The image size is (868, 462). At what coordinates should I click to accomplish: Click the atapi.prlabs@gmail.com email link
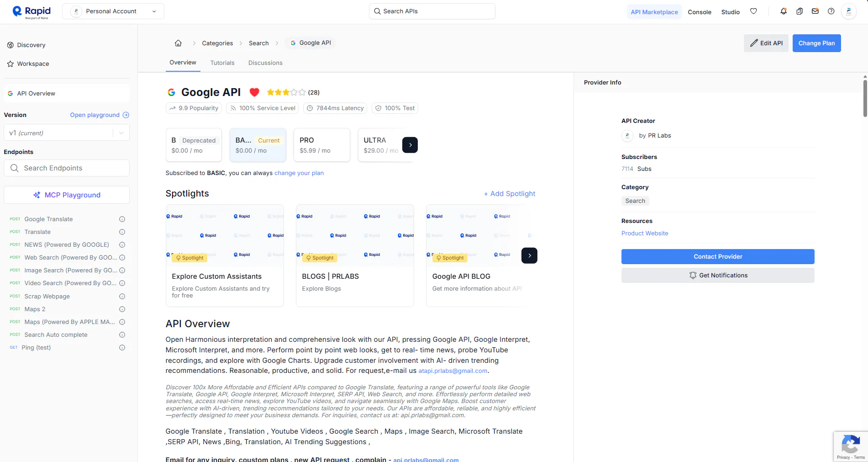(x=453, y=371)
